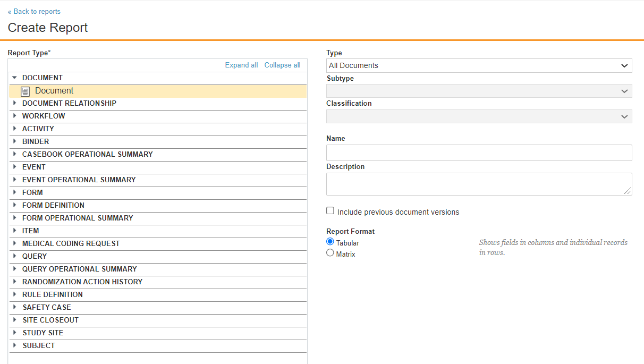Select the EVENT OPERATIONAL SUMMARY report type
Viewport: 644px width, 364px height.
coord(78,180)
